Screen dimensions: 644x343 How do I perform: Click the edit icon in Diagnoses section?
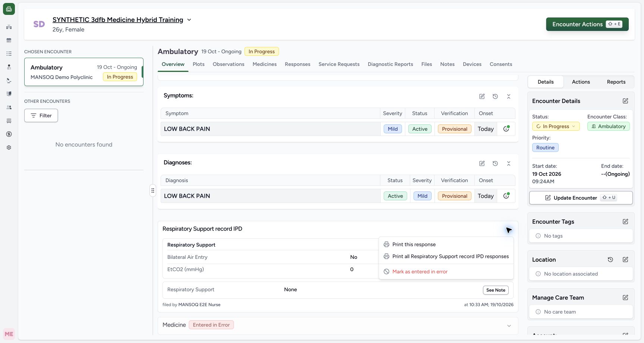(x=482, y=163)
